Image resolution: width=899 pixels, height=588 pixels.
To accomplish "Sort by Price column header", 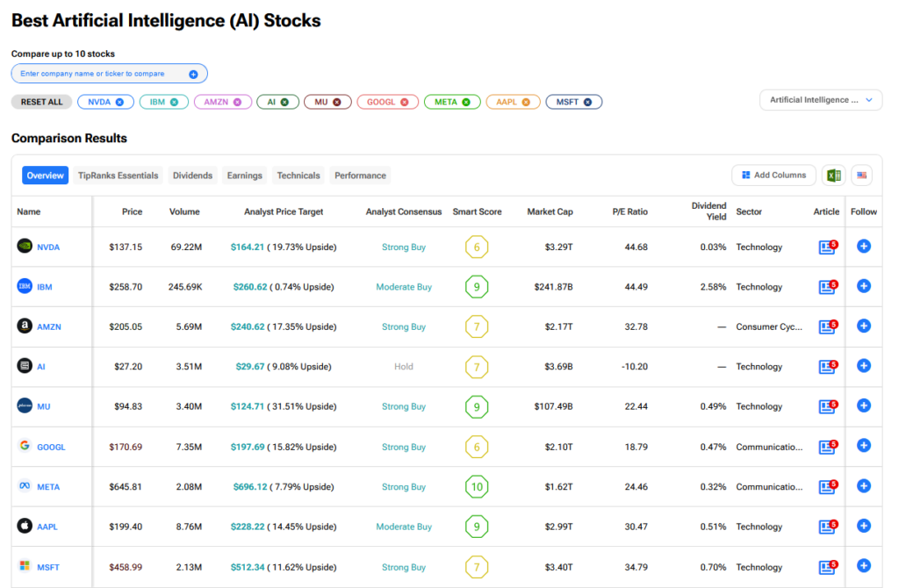I will click(x=132, y=212).
